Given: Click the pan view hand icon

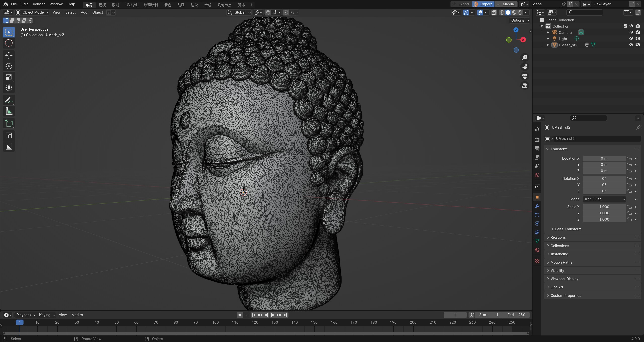Looking at the screenshot, I should (x=525, y=67).
